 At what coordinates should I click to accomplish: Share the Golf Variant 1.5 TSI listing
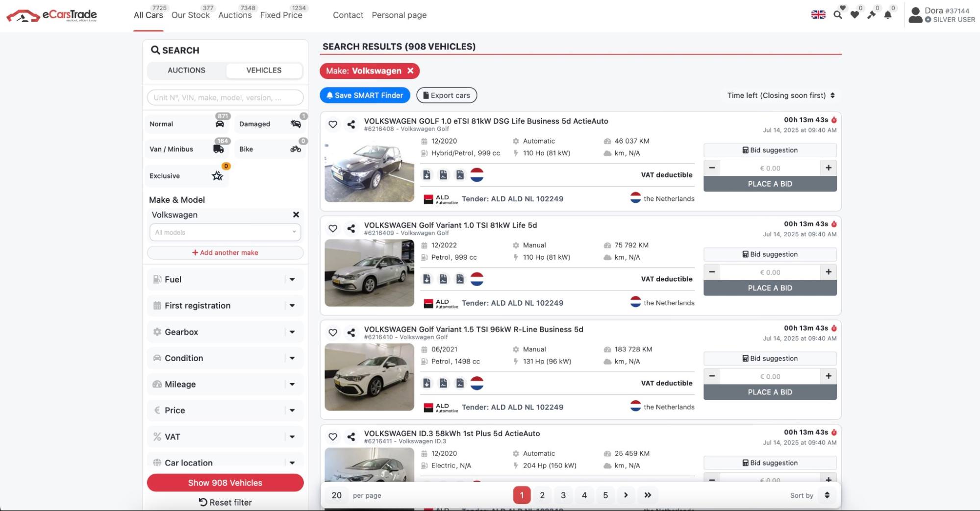coord(351,333)
